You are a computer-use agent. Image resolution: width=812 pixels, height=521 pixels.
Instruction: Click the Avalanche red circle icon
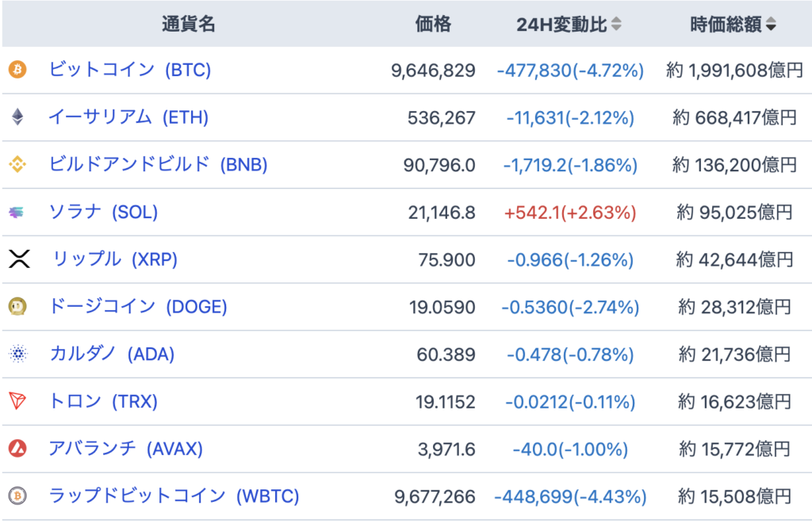[x=17, y=450]
